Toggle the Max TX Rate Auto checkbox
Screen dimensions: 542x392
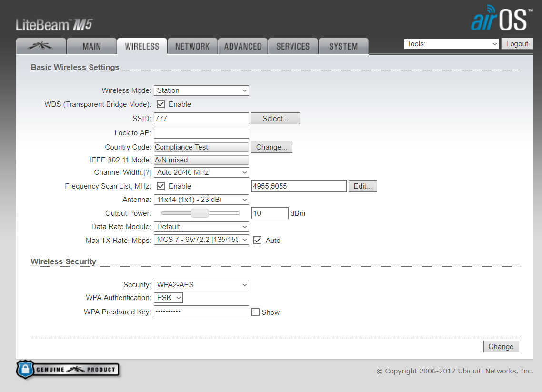(258, 240)
